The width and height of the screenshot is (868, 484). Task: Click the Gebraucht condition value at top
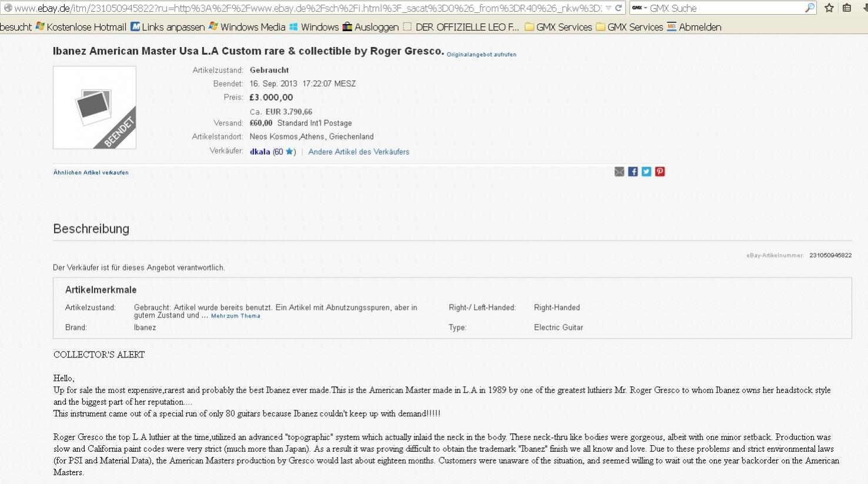tap(269, 71)
